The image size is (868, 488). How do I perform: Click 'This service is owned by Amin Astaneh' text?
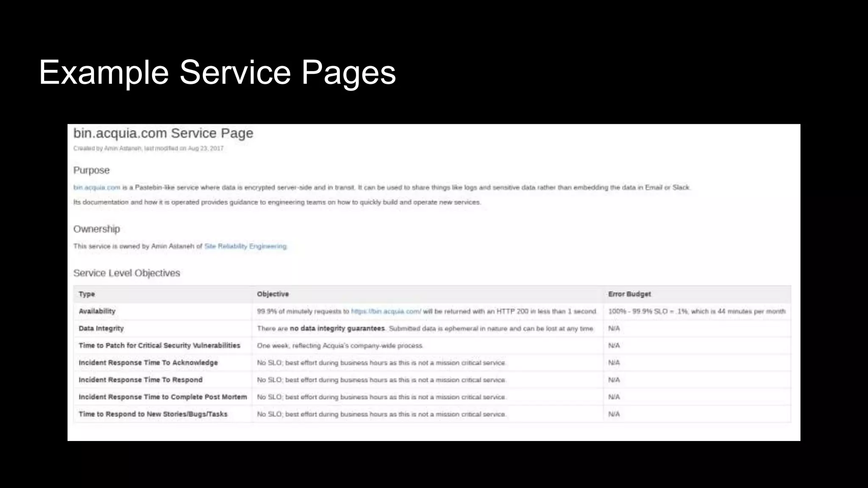134,246
